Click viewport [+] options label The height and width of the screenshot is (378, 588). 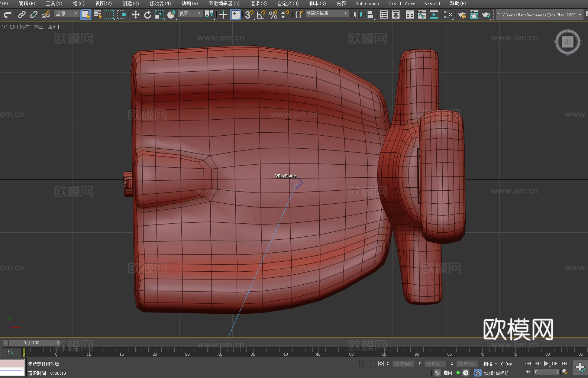4,27
